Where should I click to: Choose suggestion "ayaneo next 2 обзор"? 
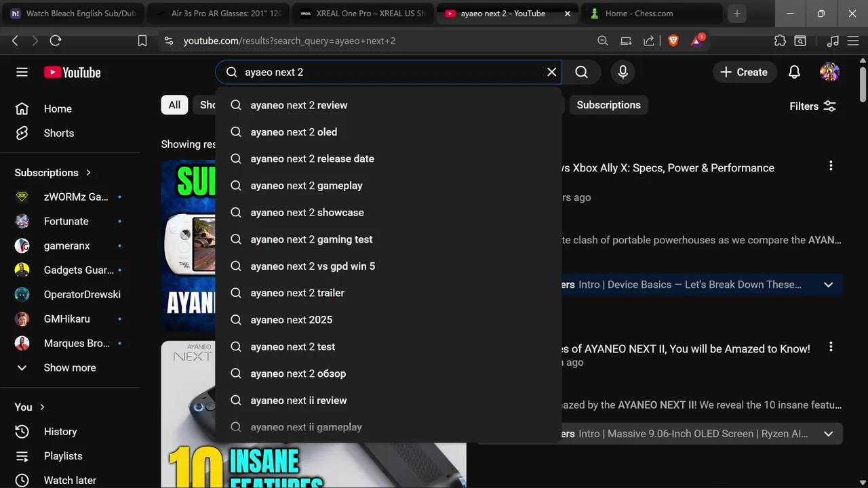[389, 373]
